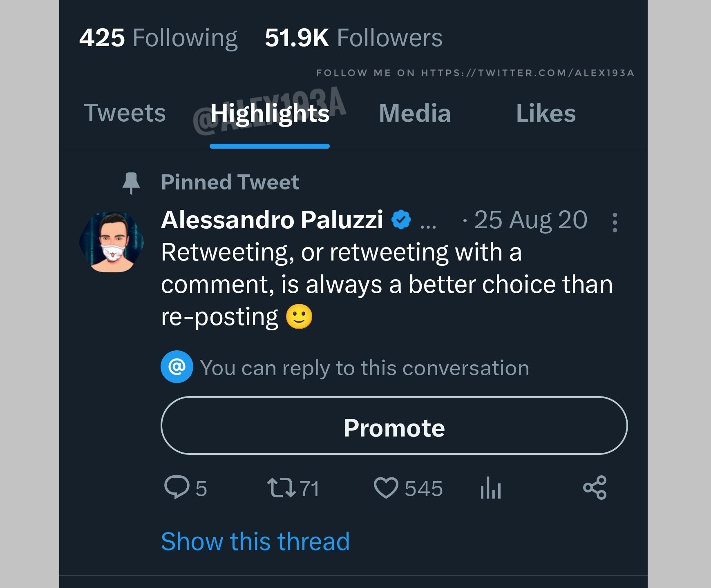Open the tweet's three-dot overflow menu
711x588 pixels.
[x=615, y=222]
